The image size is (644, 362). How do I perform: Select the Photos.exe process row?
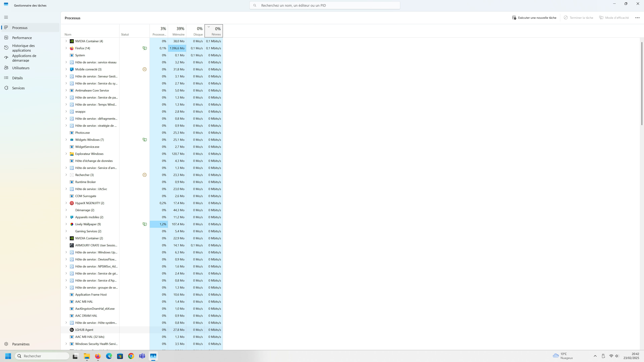[x=142, y=133]
